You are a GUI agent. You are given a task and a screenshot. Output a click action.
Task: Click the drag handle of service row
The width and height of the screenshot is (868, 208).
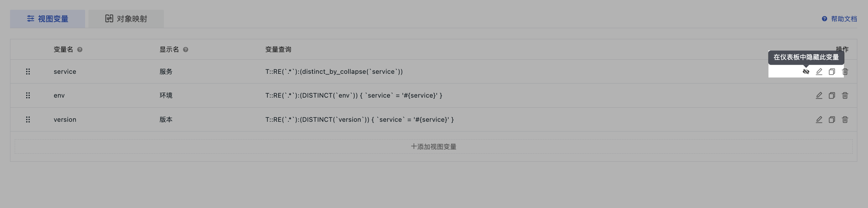coord(28,71)
